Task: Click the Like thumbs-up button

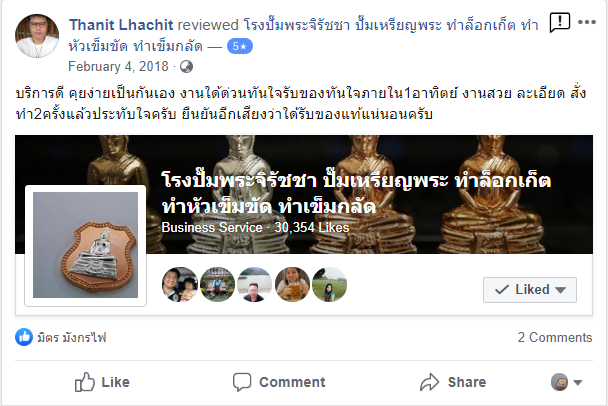Action: (x=102, y=382)
